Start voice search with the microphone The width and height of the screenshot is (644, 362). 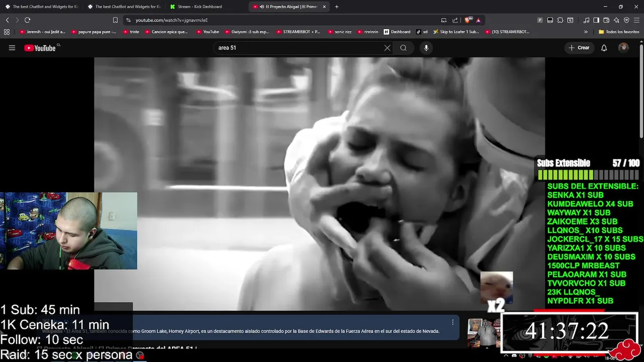[426, 48]
